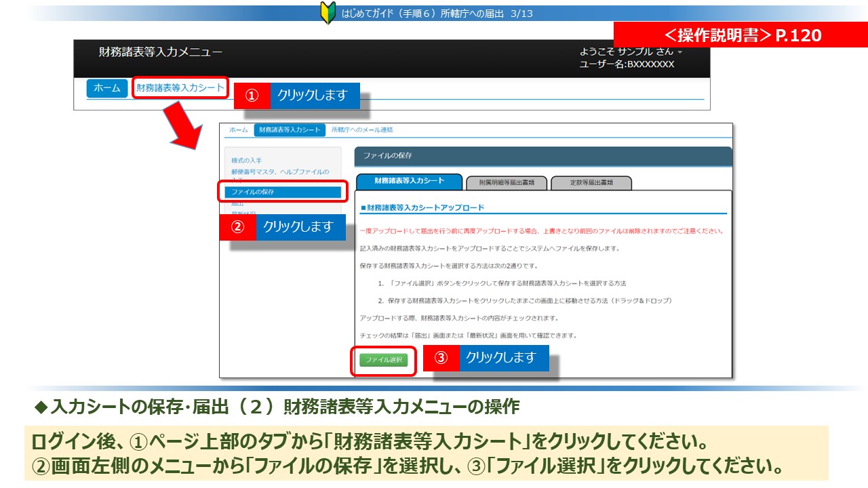Screen dimensions: 868x488
Task: Switch to 附属明細等届出書類 tab
Action: [x=506, y=182]
